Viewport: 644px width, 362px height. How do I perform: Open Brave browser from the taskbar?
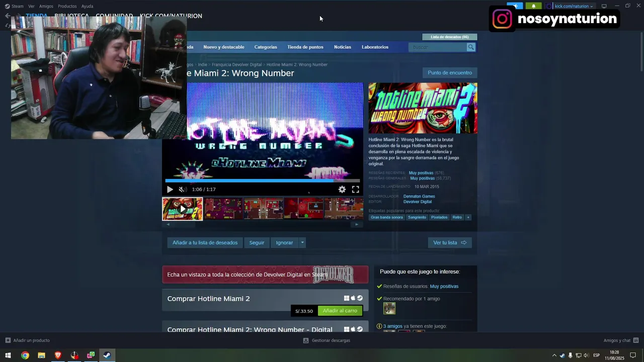click(58, 355)
